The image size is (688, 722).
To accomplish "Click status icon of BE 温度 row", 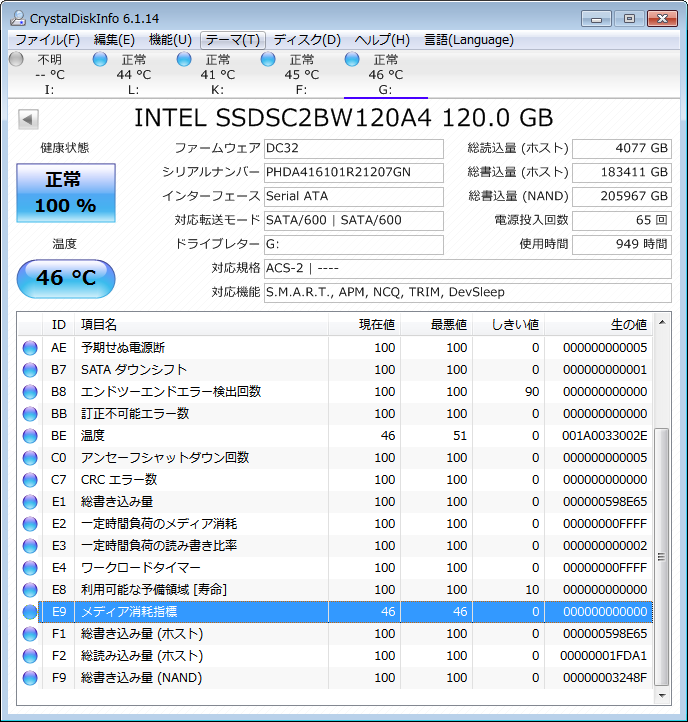I will pos(30,436).
